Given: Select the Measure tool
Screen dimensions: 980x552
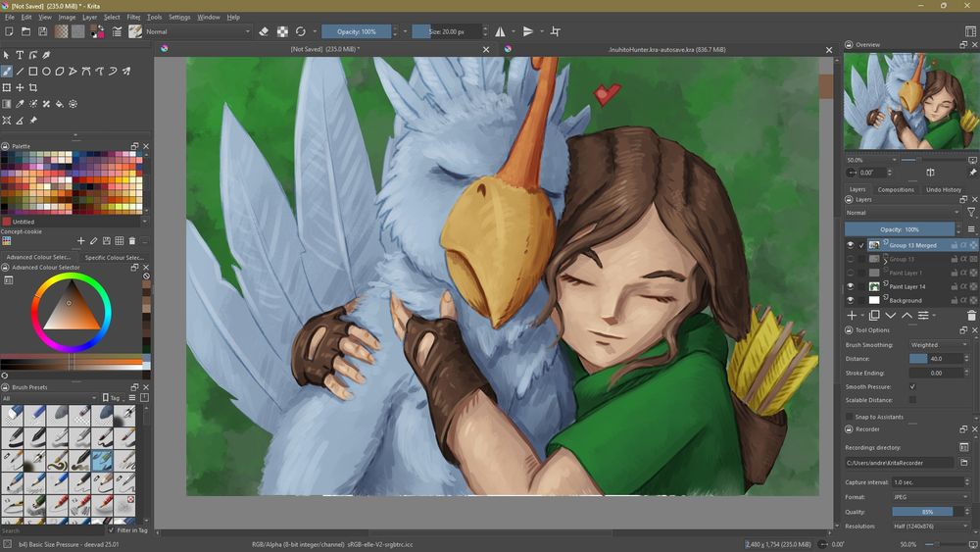Looking at the screenshot, I should 20,120.
